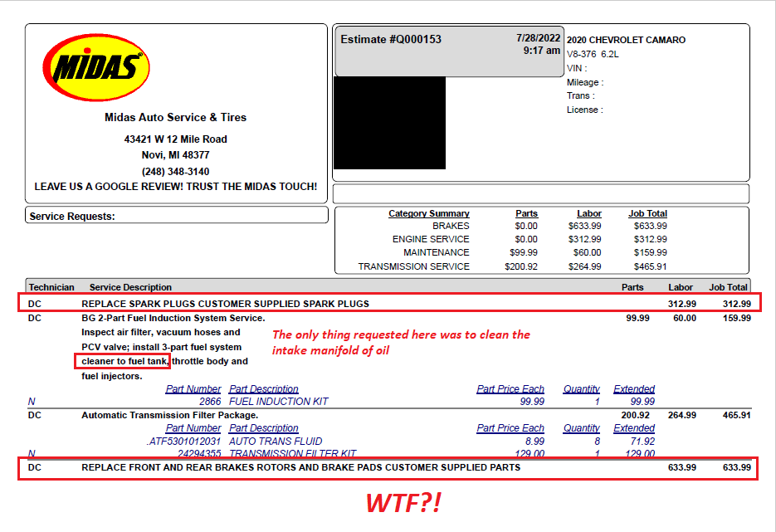Click the Job Total column header link
776x532 pixels.
(x=647, y=213)
